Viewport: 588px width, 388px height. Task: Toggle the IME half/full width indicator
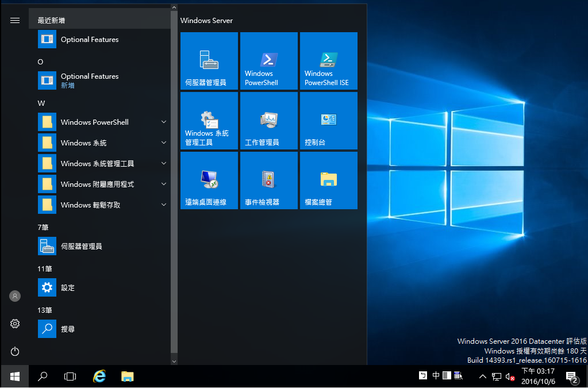coord(447,375)
